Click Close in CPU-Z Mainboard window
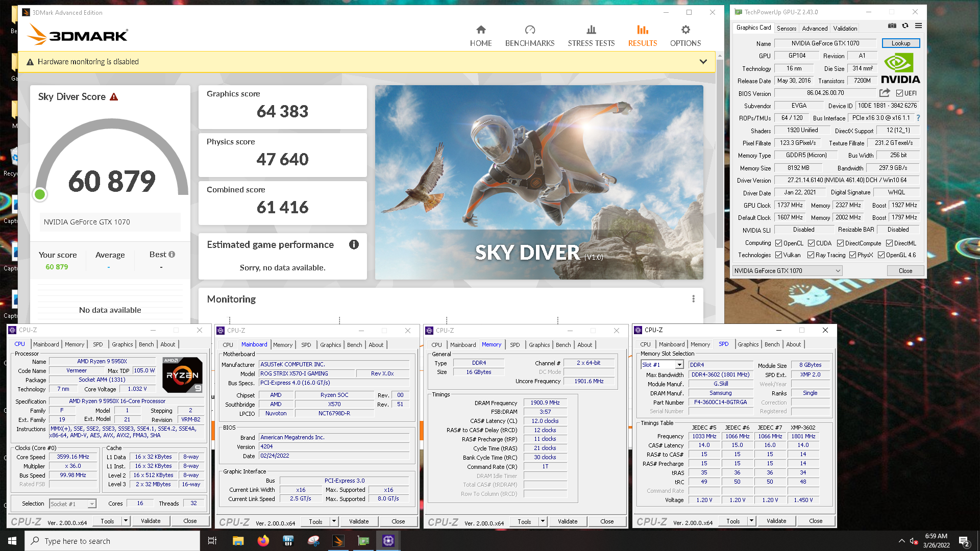The height and width of the screenshot is (551, 980). click(398, 521)
